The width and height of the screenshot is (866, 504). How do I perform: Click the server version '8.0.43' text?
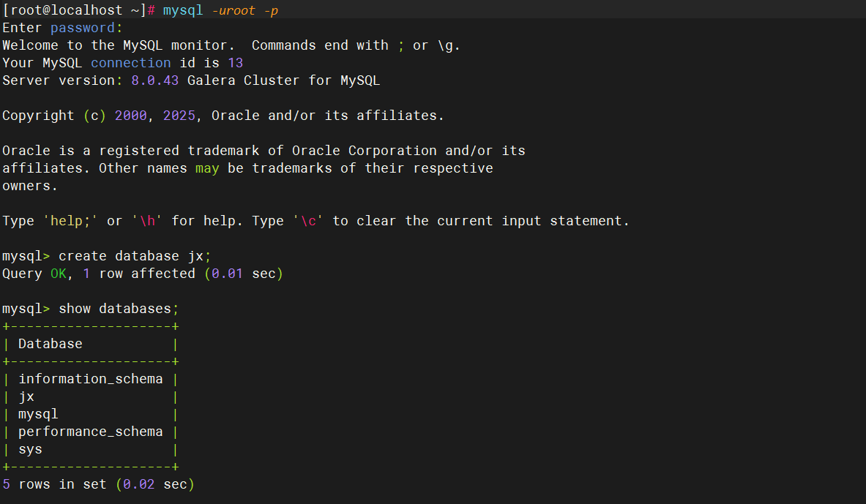tap(154, 80)
